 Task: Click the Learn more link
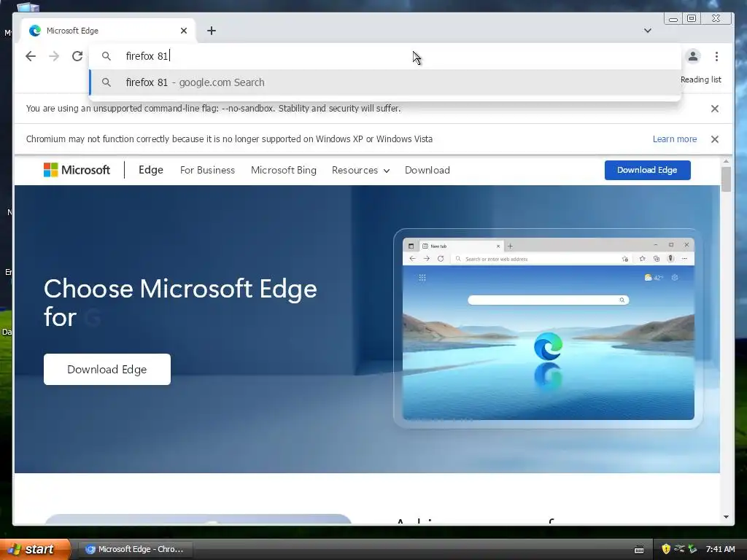point(675,139)
